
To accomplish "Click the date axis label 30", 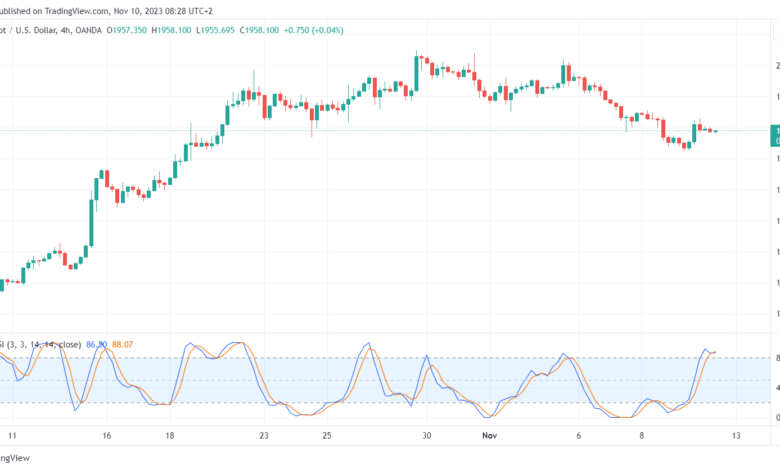I will tap(427, 436).
